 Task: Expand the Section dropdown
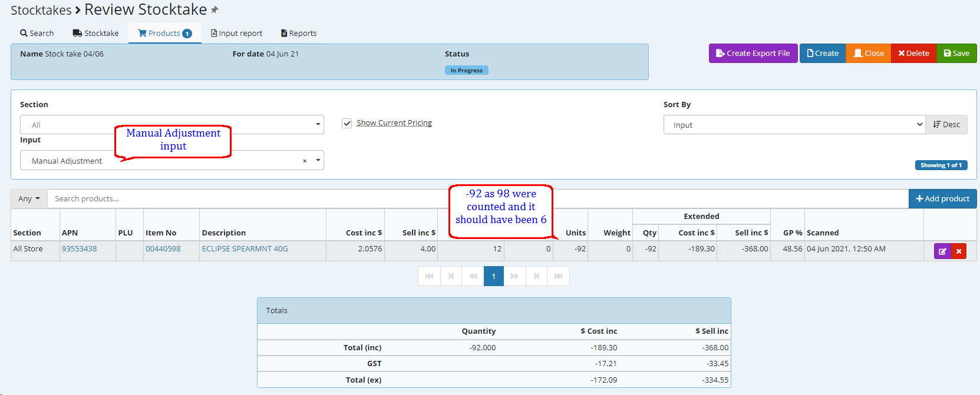[171, 125]
